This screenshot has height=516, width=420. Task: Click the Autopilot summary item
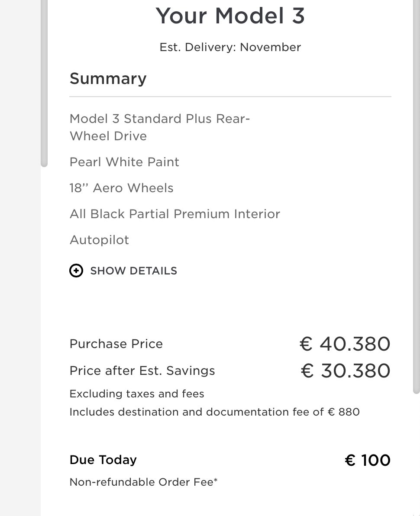pyautogui.click(x=99, y=240)
